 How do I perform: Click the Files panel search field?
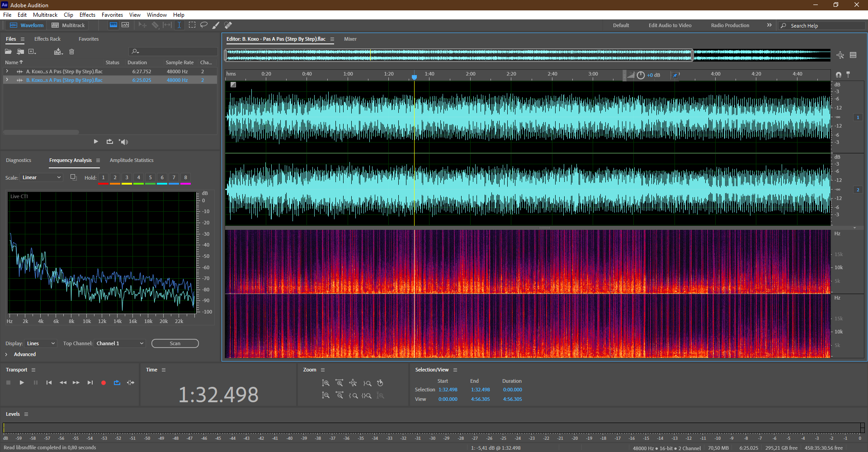click(174, 52)
